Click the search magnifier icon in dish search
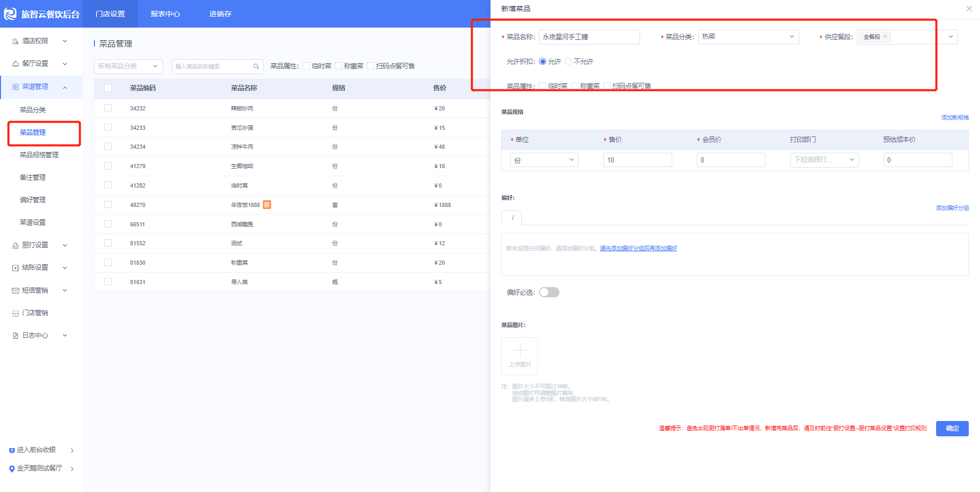This screenshot has width=980, height=492. [256, 66]
